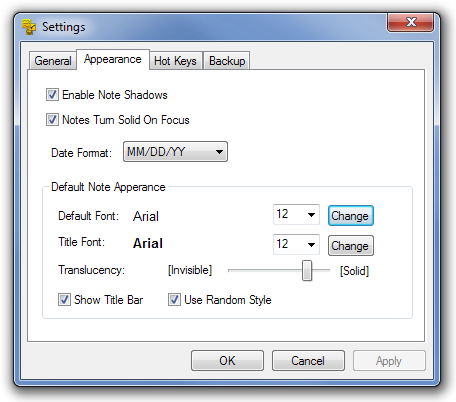
Task: Open the Date Format dropdown arrow
Action: (x=219, y=152)
